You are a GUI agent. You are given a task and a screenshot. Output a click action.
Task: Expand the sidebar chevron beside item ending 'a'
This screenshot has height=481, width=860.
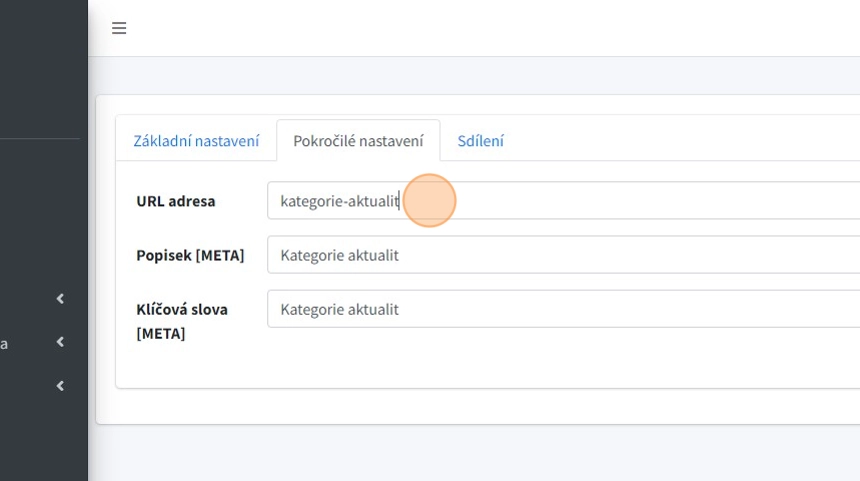60,342
